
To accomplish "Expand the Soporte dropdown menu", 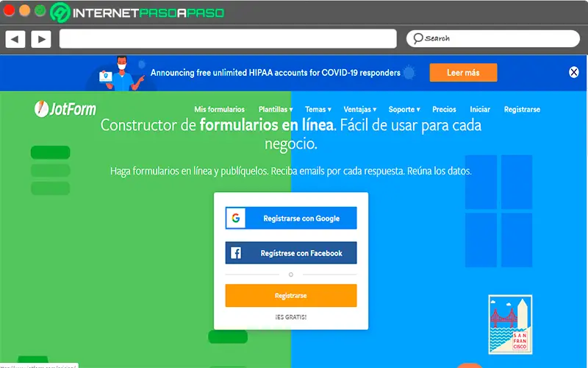I will point(404,109).
